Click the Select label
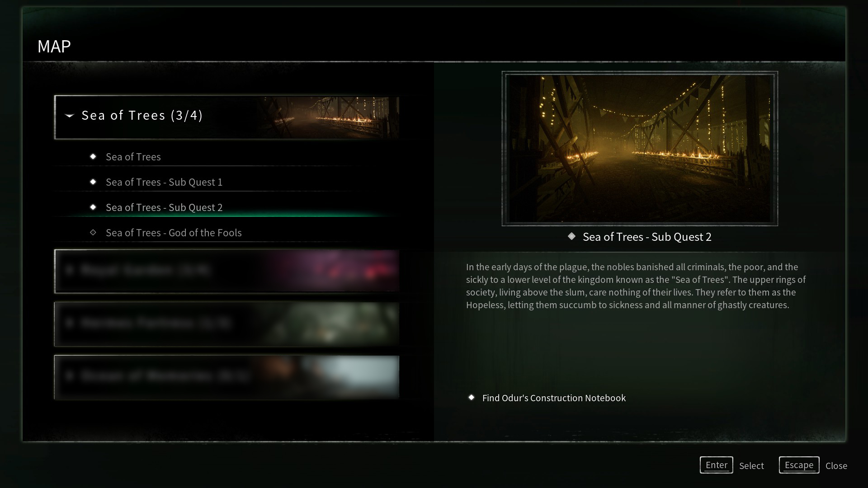Viewport: 868px width, 488px height. [x=751, y=466]
